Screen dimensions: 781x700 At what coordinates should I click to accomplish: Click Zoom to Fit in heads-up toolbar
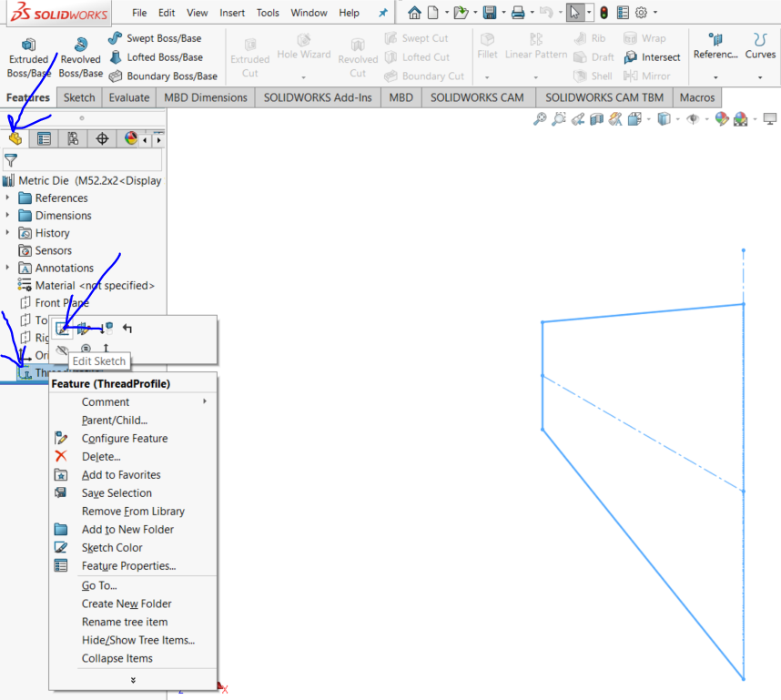(540, 119)
